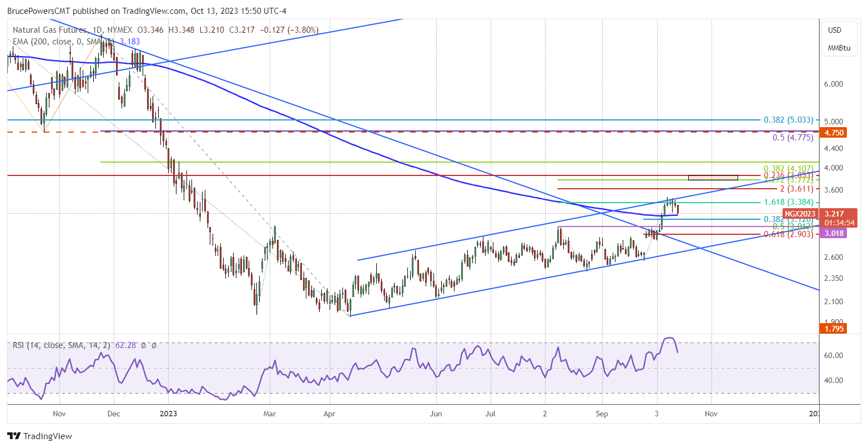Click the orange 1.795 price tag
The image size is (868, 448).
834,329
